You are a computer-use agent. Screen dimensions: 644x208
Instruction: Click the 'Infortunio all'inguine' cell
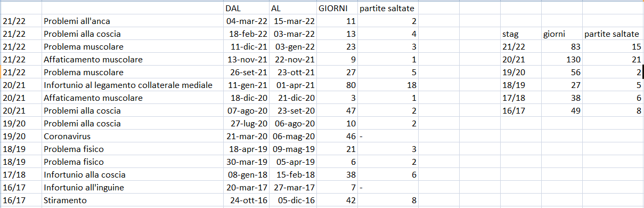tap(133, 188)
